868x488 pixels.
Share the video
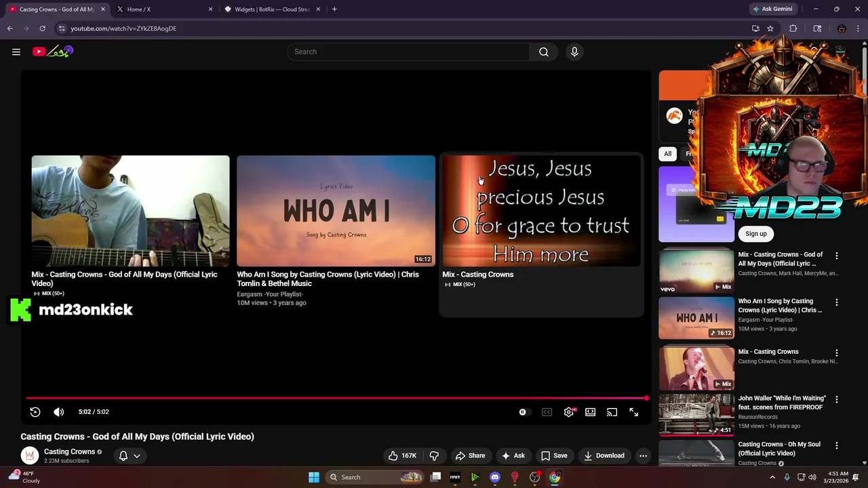(x=471, y=455)
